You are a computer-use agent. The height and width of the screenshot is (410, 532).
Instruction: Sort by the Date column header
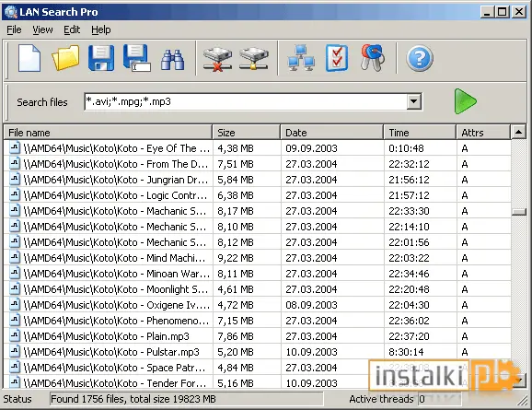tap(332, 133)
